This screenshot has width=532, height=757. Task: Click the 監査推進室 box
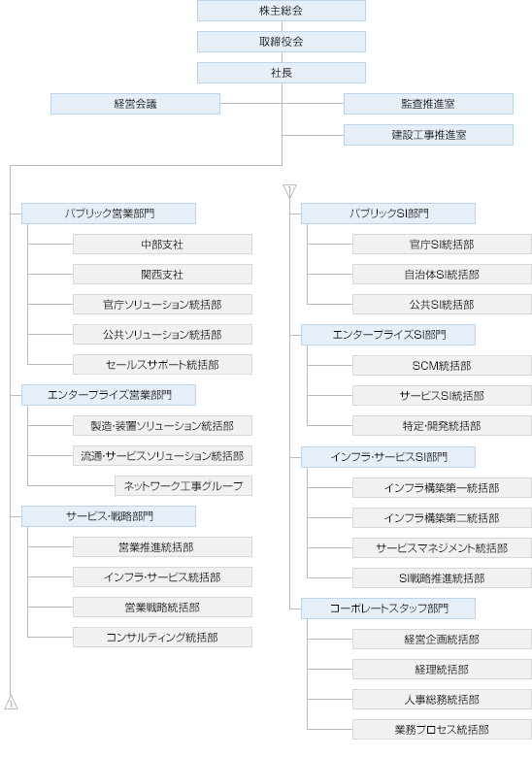428,104
